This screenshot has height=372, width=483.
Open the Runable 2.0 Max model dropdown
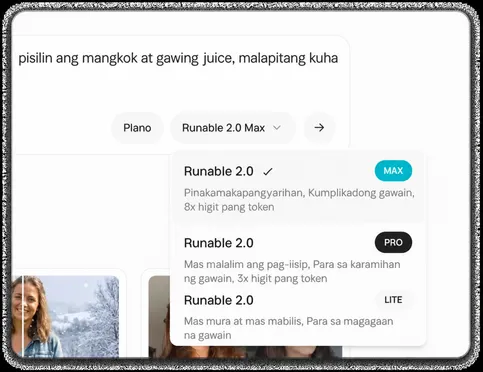(233, 128)
